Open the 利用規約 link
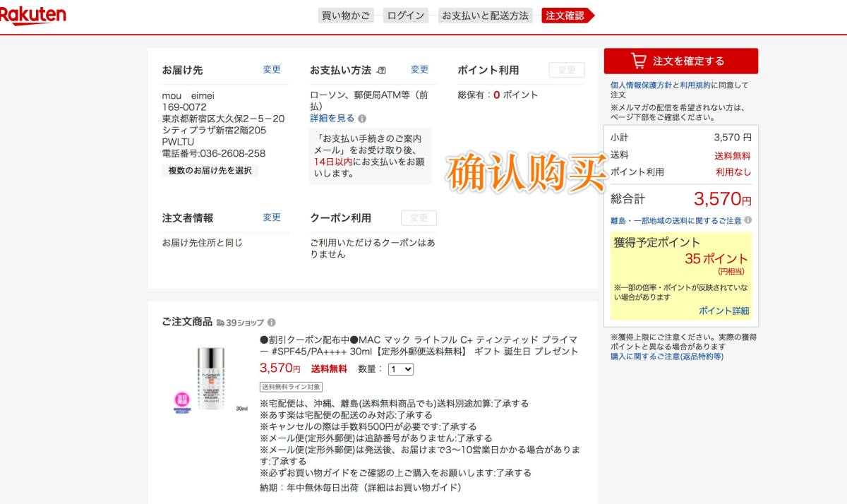Viewport: 847px width, 504px height. 695,85
